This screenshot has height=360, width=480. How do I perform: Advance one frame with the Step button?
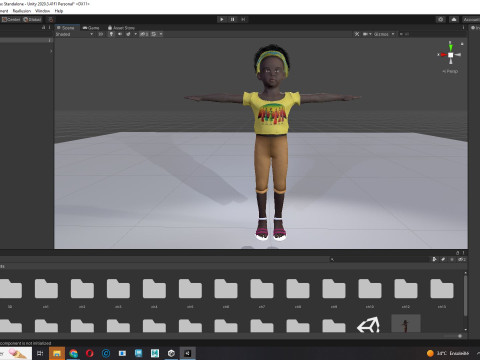tap(243, 19)
